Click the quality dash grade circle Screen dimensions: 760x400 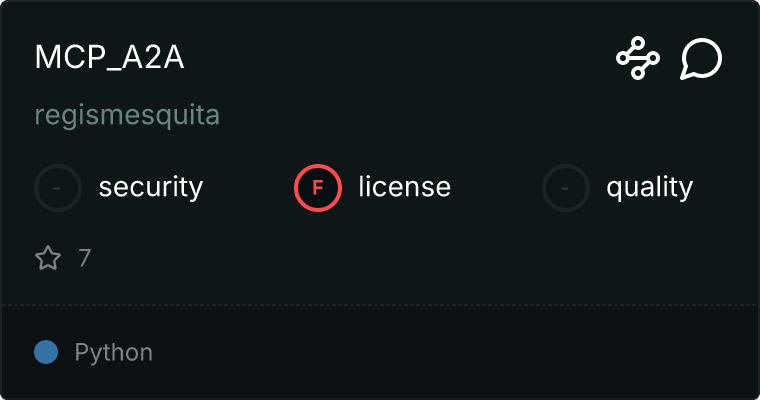coord(566,187)
